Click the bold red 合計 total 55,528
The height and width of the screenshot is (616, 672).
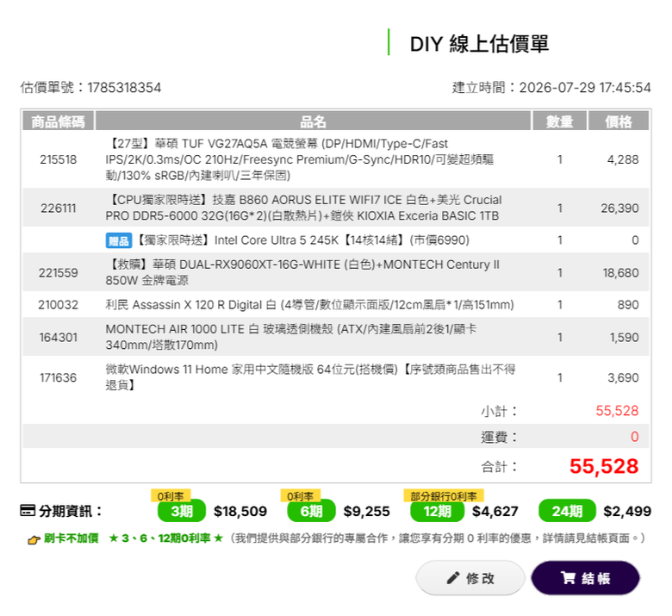604,466
